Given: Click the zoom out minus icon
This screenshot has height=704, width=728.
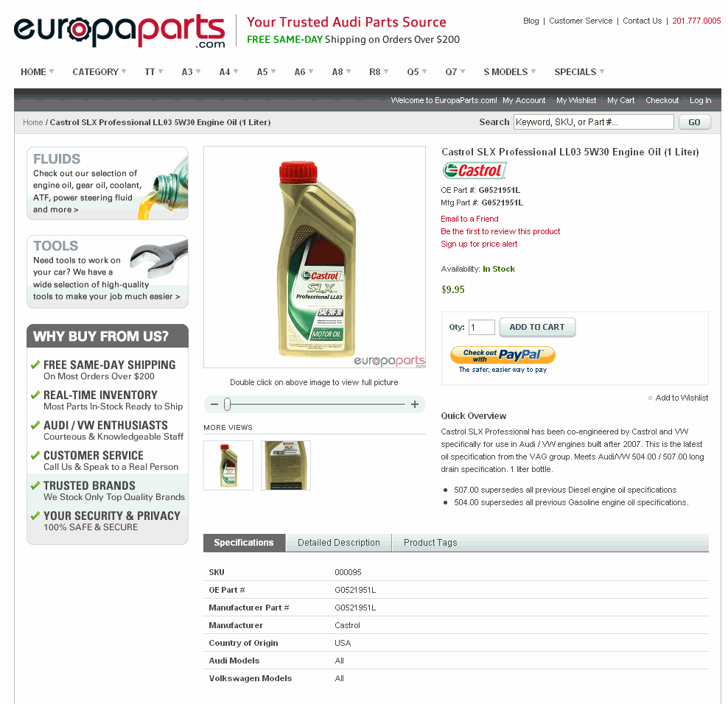Looking at the screenshot, I should (x=214, y=404).
